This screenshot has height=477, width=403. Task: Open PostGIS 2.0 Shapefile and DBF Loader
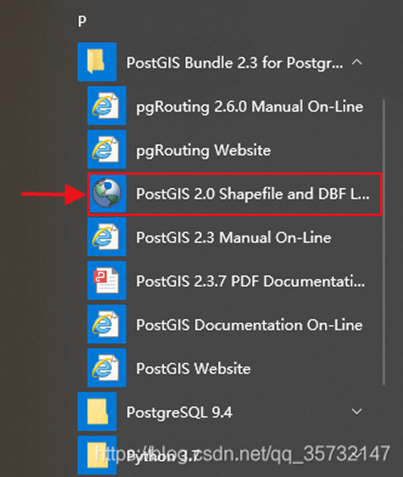point(235,194)
